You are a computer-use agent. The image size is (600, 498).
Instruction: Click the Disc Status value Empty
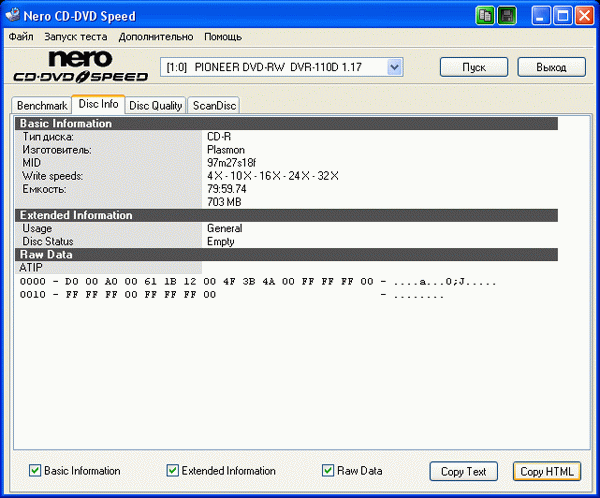click(220, 241)
